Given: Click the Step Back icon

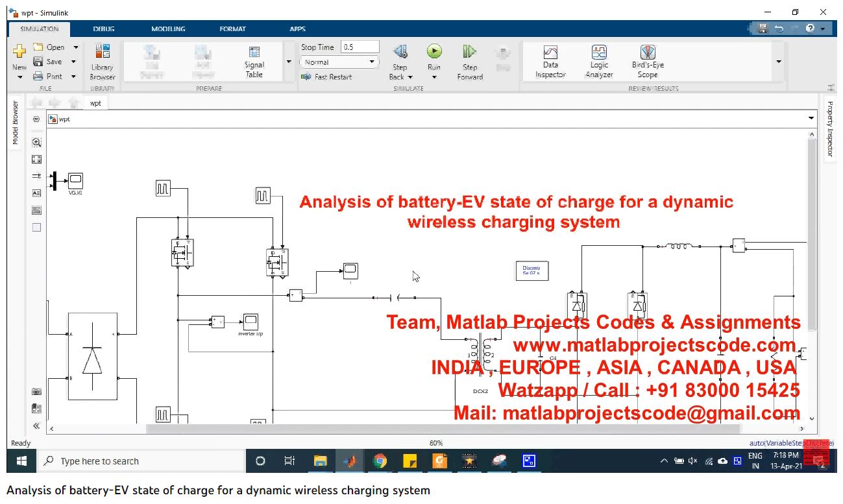Looking at the screenshot, I should pos(400,51).
